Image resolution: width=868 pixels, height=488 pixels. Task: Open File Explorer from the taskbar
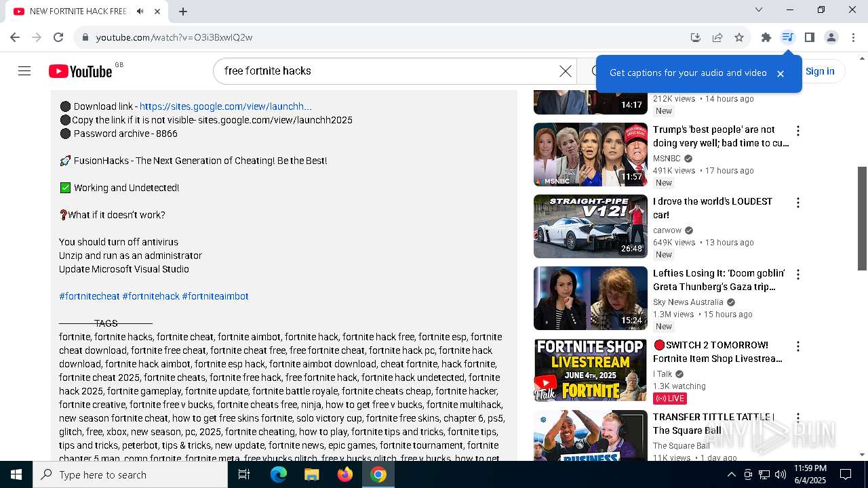pos(312,474)
